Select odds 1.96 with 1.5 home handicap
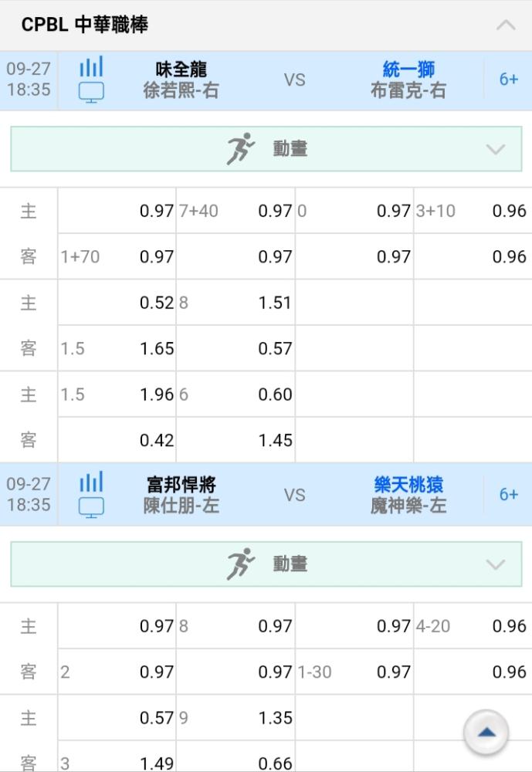Screen dimensions: 532x772 click(x=157, y=394)
